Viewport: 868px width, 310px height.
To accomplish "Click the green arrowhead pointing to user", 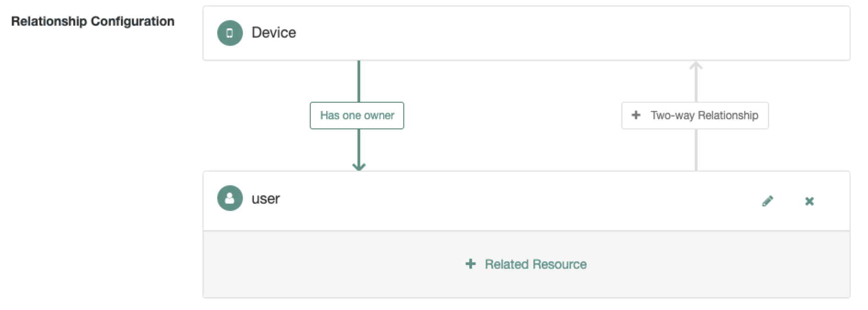I will point(359,166).
